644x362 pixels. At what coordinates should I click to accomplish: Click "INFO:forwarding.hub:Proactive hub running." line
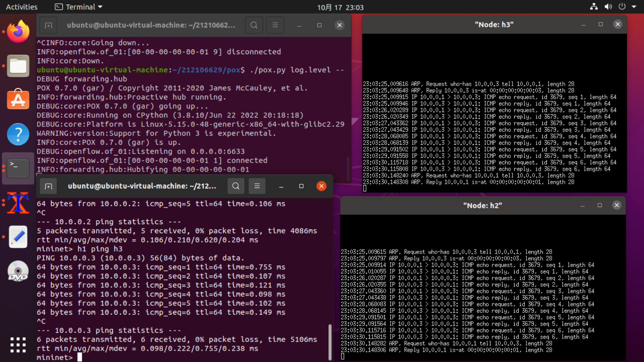131,97
